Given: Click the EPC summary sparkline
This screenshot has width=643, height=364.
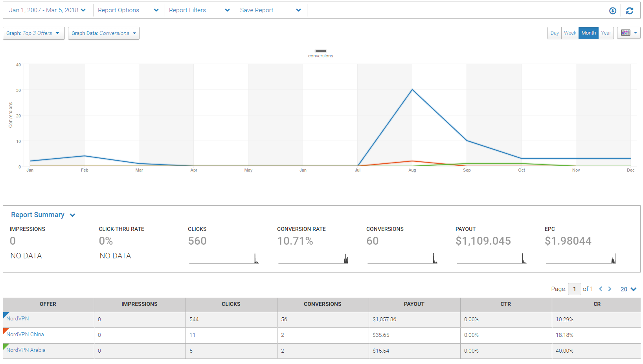Looking at the screenshot, I should pyautogui.click(x=581, y=258).
